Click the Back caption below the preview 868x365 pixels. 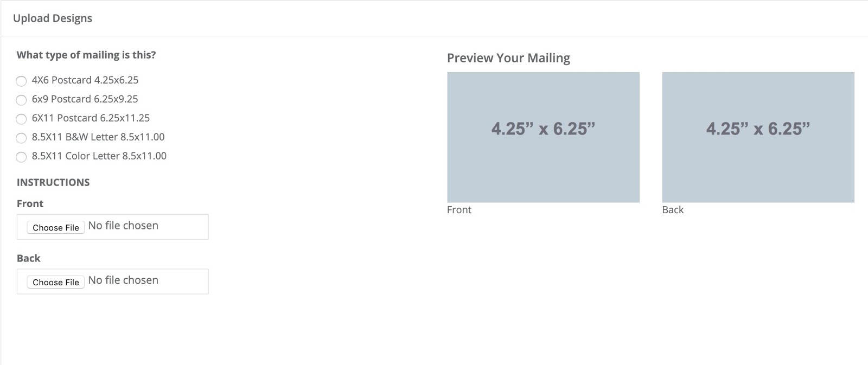673,210
